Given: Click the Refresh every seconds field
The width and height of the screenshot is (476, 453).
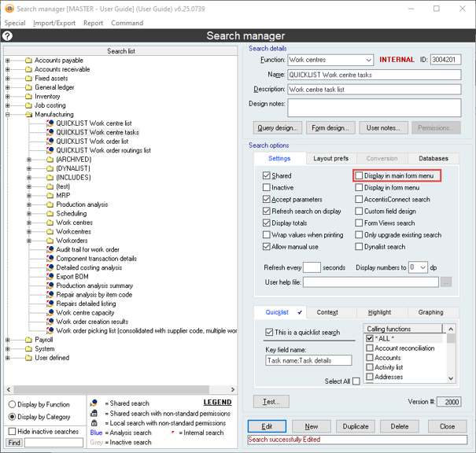Looking at the screenshot, I should click(312, 267).
